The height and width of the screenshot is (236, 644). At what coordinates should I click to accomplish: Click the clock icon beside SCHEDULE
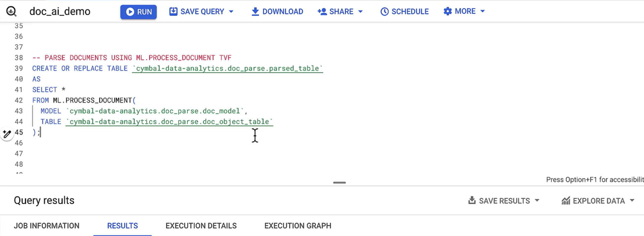[384, 11]
